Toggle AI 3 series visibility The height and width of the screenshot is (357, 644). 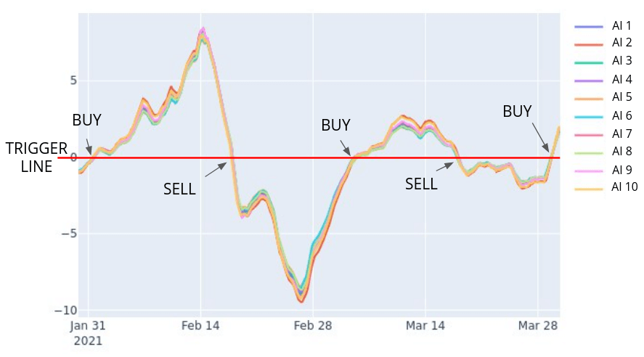[621, 61]
